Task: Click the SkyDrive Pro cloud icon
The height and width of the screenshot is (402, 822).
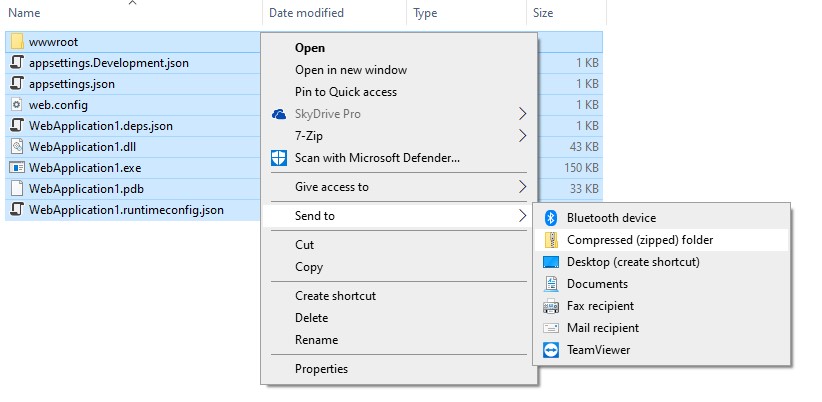Action: 279,114
